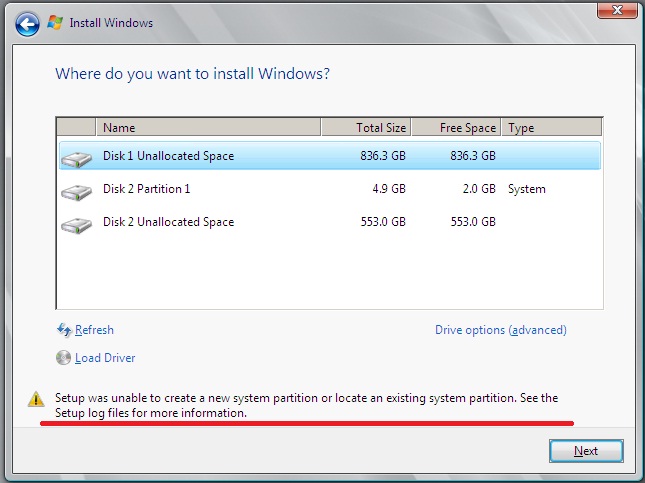Sort the list by Name column
The width and height of the screenshot is (645, 483).
pos(208,128)
